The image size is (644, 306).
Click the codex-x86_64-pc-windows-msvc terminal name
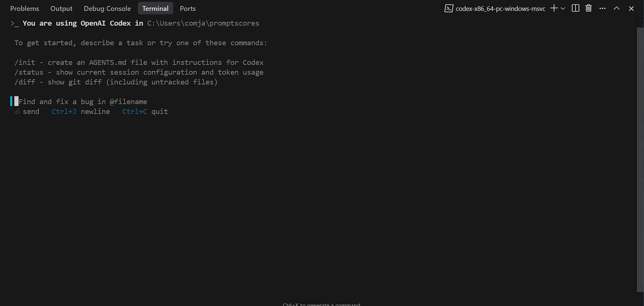500,8
